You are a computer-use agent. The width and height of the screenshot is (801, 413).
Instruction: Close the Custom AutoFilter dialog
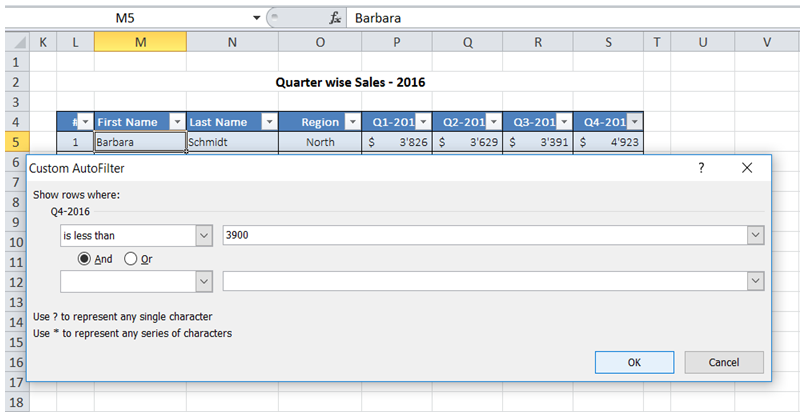pos(746,169)
